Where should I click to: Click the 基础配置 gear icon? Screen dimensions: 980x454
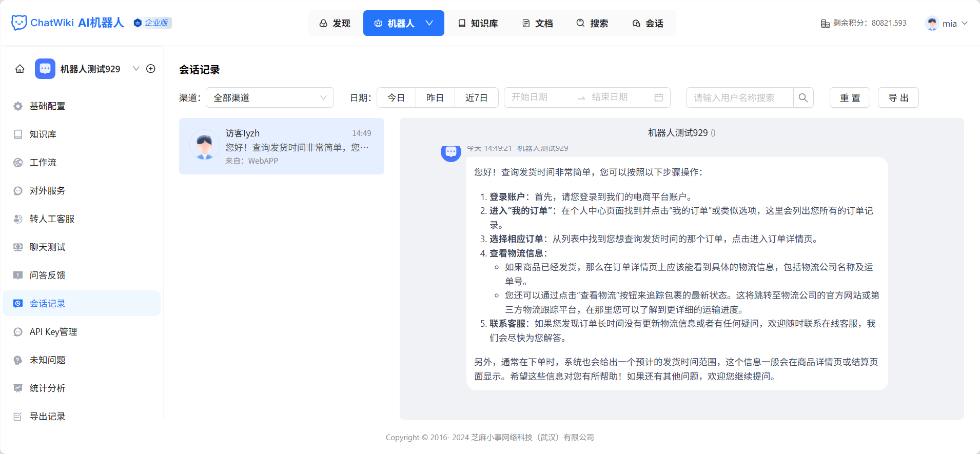point(18,106)
